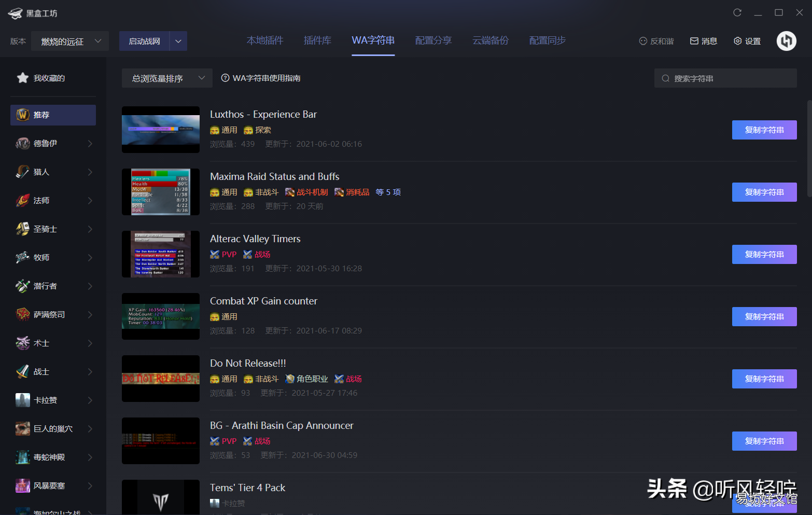Viewport: 812px width, 515px height.
Task: Expand the 术士 category chevron
Action: (x=90, y=343)
